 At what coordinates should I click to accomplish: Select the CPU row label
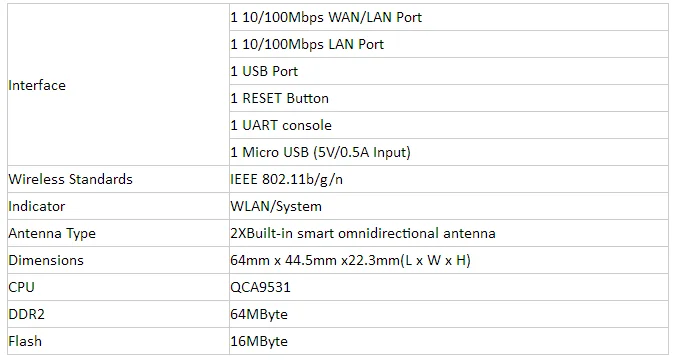(x=21, y=287)
